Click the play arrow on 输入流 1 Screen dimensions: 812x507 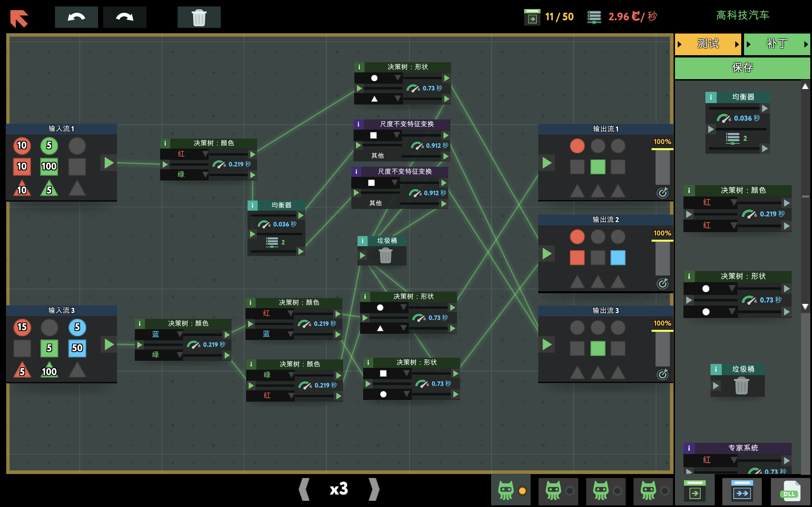click(x=109, y=163)
